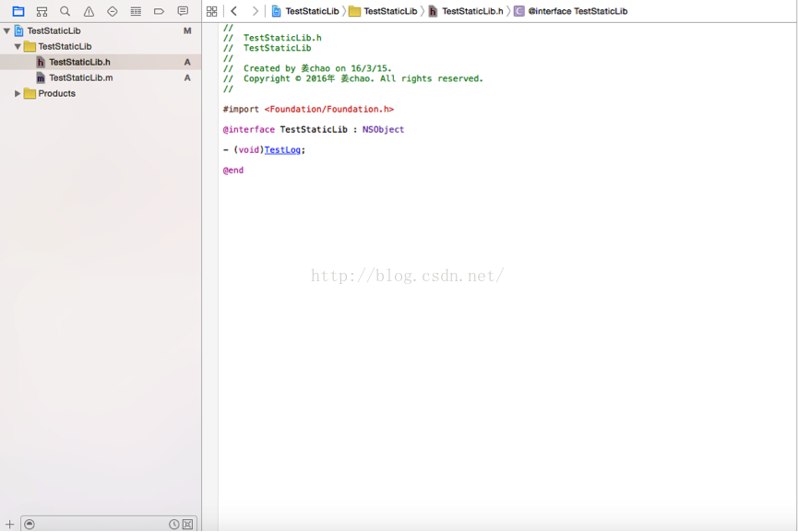798x532 pixels.
Task: Click the Copyright comment line
Action: 352,79
